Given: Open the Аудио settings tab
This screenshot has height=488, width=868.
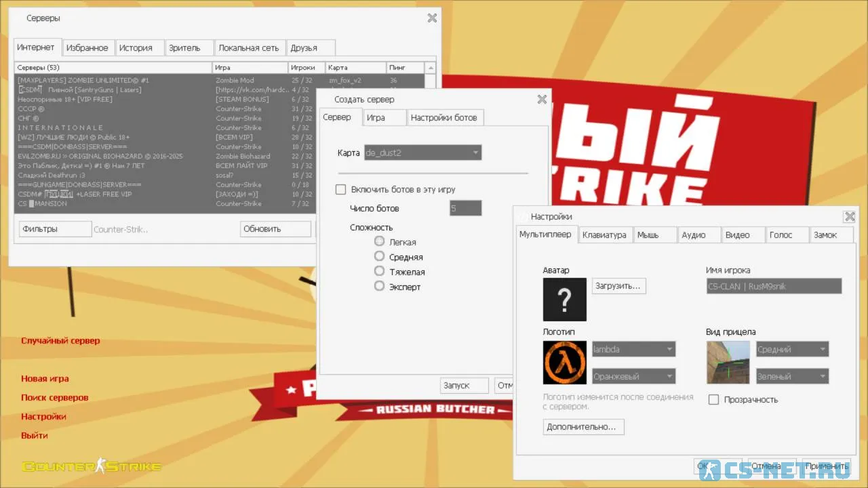Looking at the screenshot, I should tap(699, 235).
